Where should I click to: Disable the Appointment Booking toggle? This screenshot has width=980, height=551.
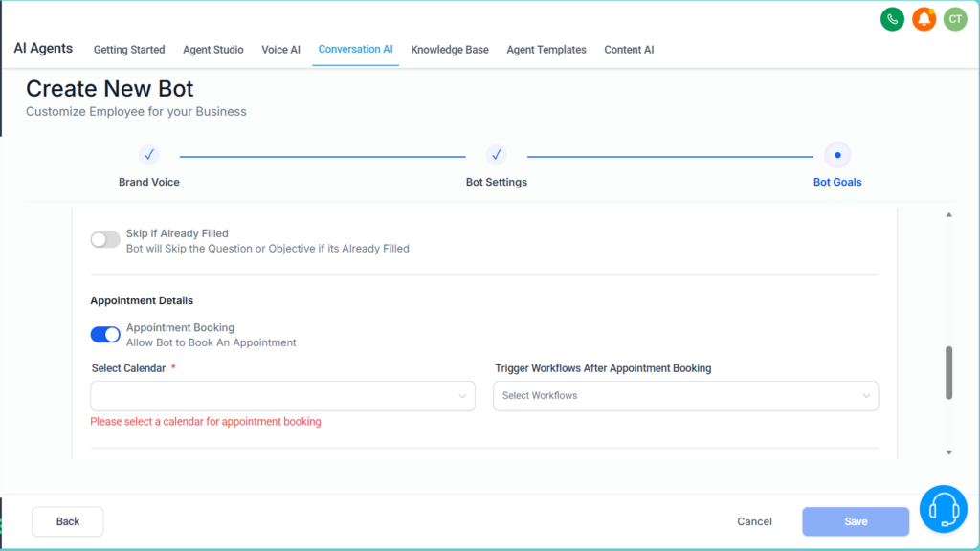[105, 334]
